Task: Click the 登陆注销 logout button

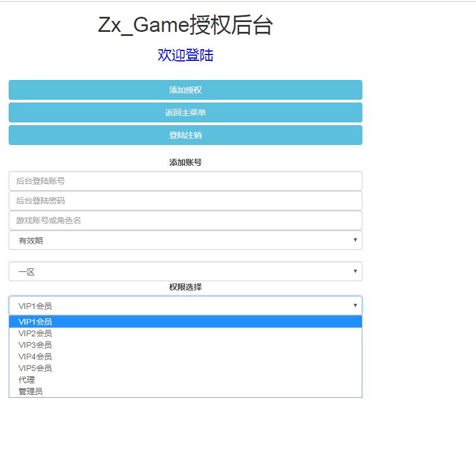Action: click(186, 135)
